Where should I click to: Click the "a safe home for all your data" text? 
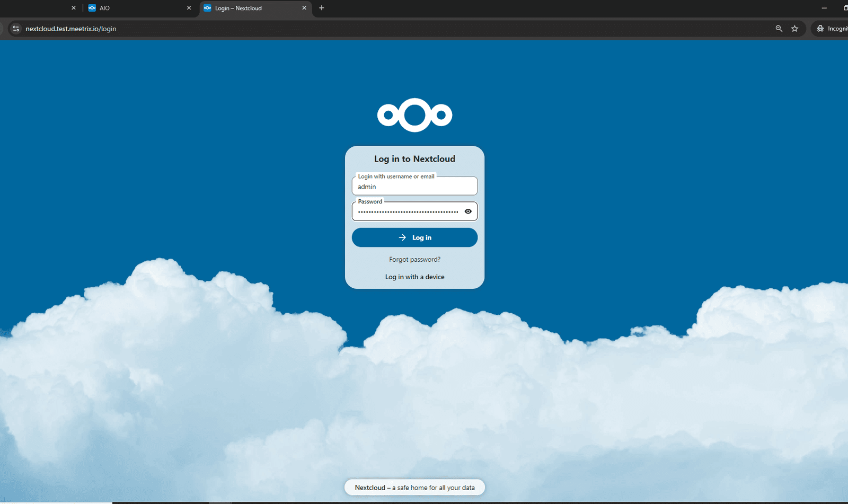tap(434, 488)
